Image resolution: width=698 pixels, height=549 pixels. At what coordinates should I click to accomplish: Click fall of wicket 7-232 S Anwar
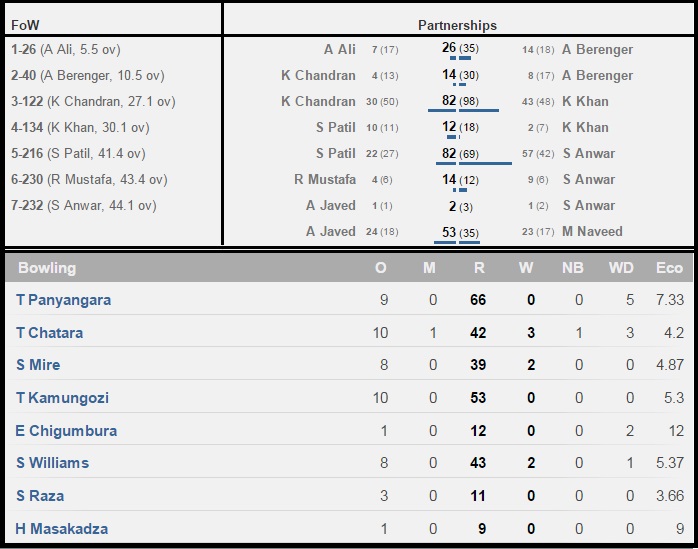[x=84, y=206]
